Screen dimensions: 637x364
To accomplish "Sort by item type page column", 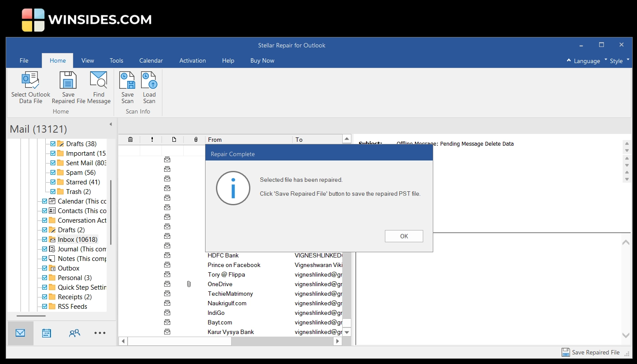I will [174, 140].
